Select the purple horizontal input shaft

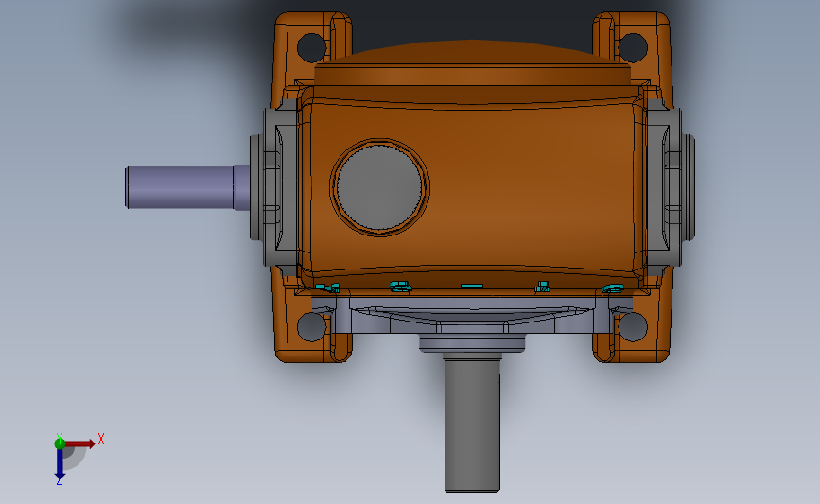click(187, 187)
